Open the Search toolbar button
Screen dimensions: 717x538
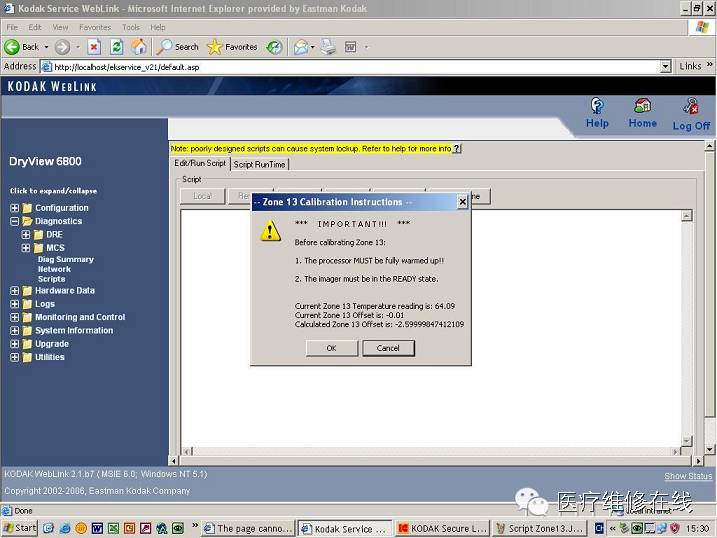[177, 47]
